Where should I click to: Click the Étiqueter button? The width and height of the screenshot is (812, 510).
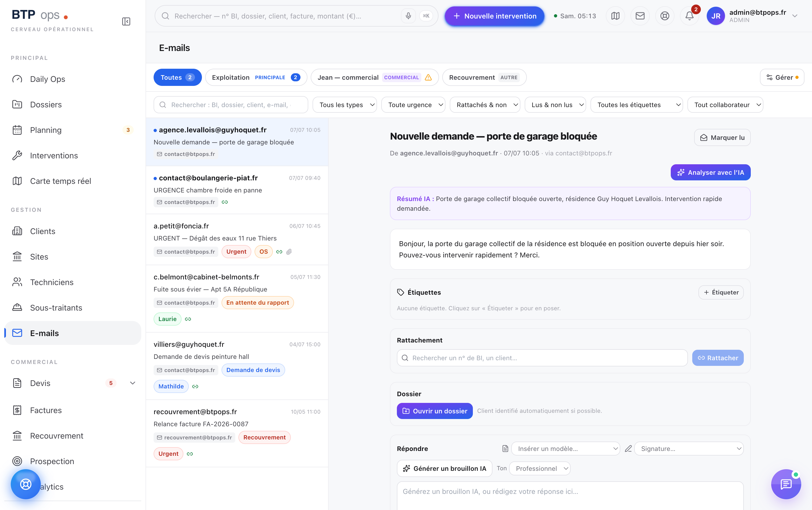(721, 292)
